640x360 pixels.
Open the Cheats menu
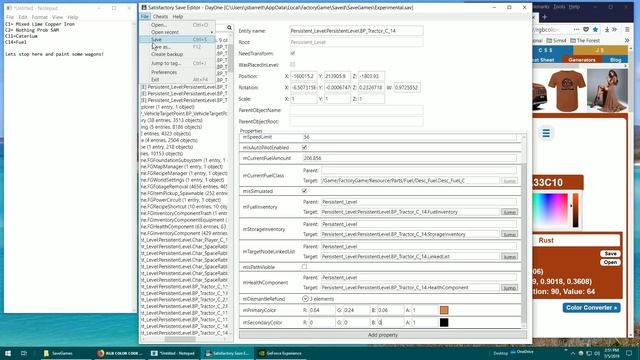tap(160, 17)
